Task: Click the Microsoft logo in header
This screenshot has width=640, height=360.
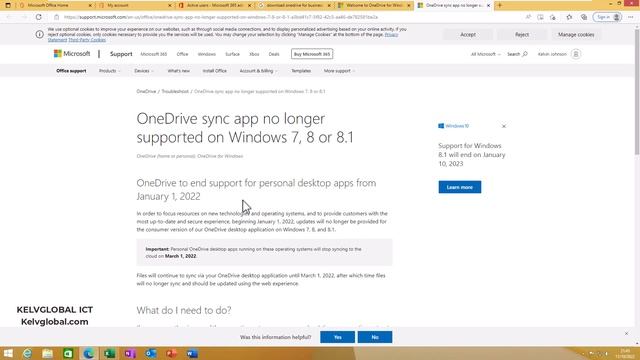Action: (72, 53)
